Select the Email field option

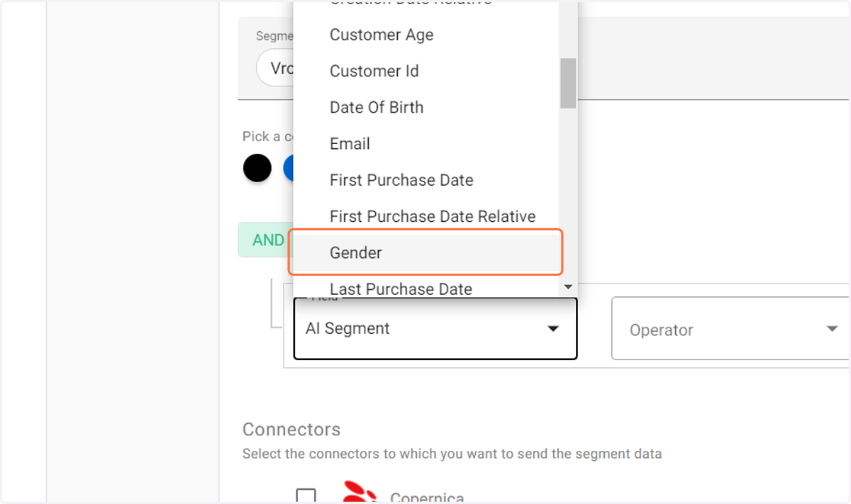[x=426, y=144]
